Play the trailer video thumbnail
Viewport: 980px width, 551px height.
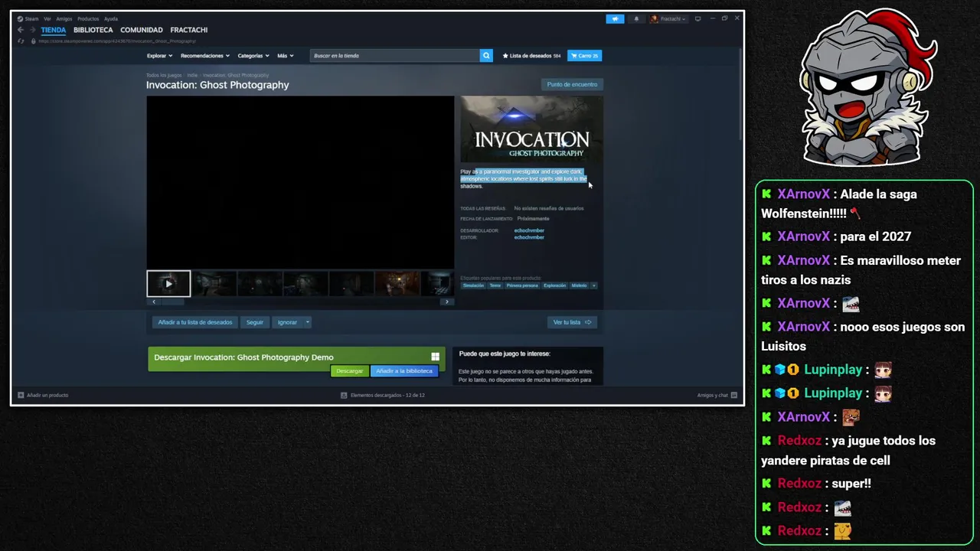pos(168,283)
